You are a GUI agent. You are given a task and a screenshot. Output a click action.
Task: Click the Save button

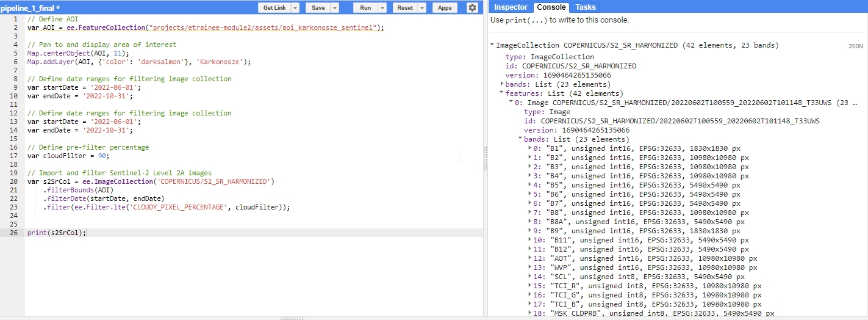point(318,8)
